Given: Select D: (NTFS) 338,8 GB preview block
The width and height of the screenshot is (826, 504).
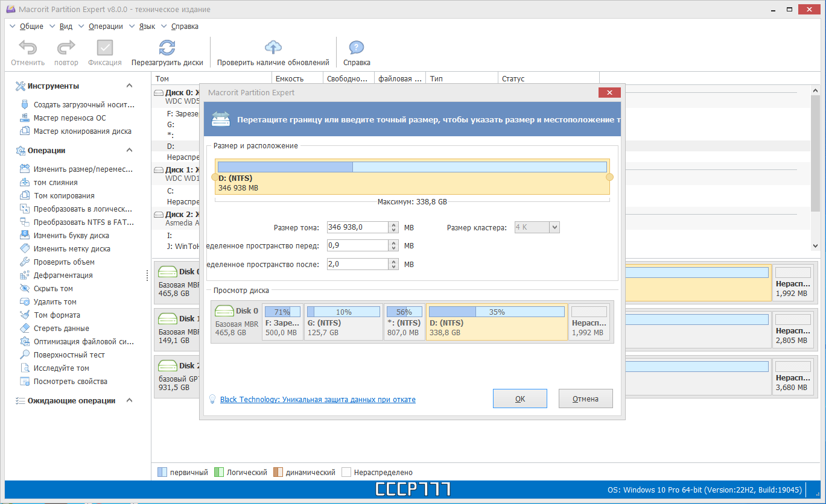Looking at the screenshot, I should 497,322.
